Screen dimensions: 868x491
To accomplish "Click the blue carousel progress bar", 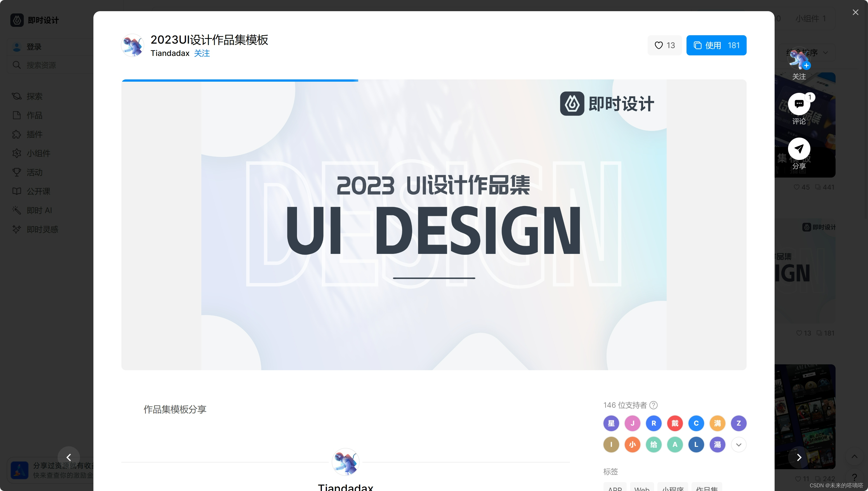I will click(x=239, y=81).
